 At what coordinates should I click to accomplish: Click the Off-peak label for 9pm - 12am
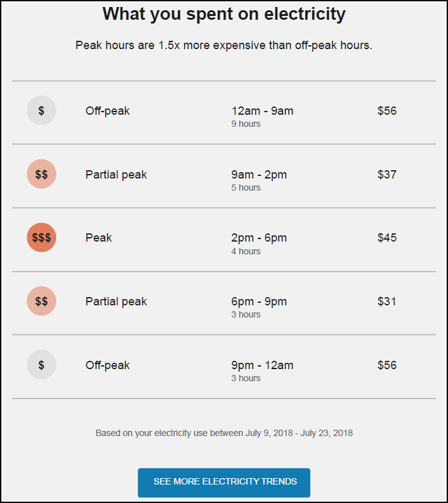[x=108, y=365]
